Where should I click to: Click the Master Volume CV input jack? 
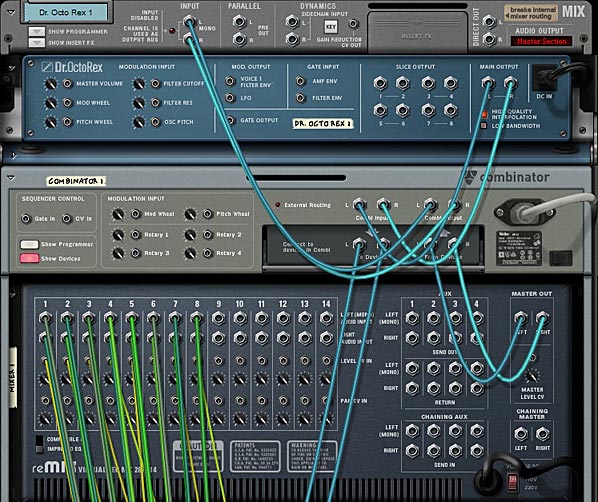[x=68, y=83]
